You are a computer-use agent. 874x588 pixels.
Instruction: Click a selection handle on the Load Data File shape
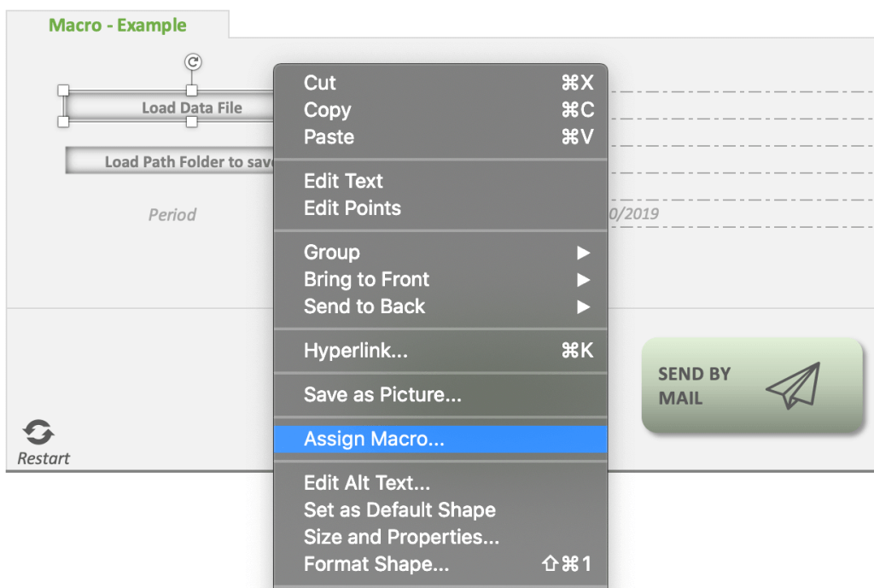(x=64, y=89)
